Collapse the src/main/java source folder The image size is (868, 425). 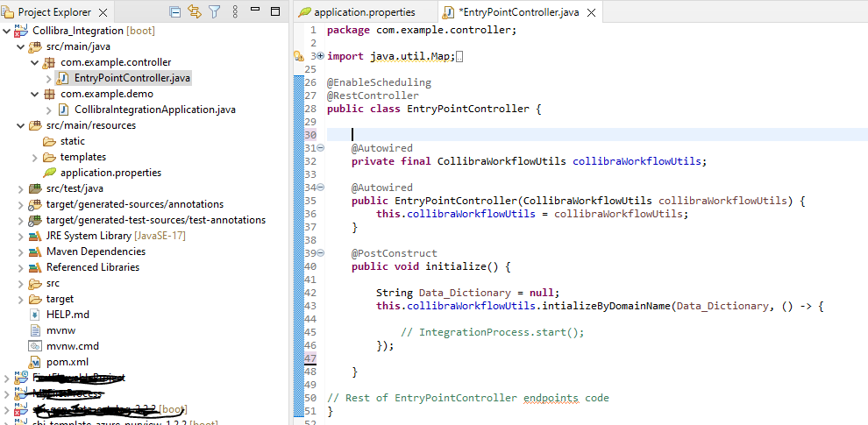click(x=20, y=47)
